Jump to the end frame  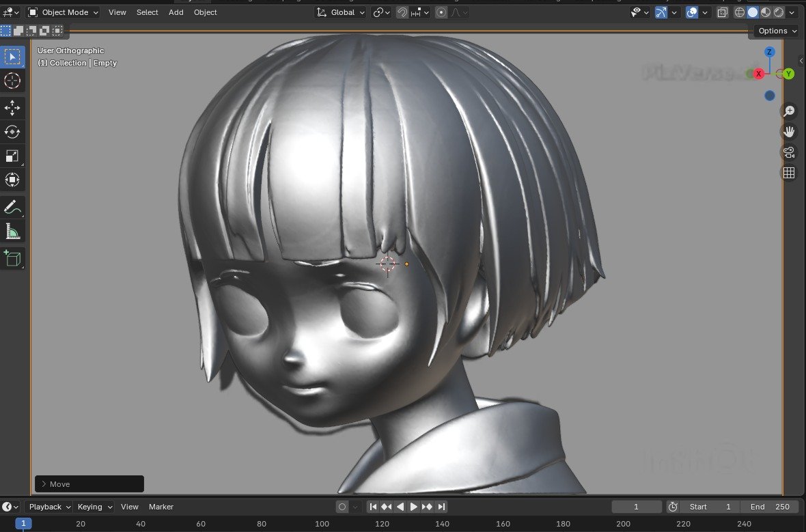[441, 507]
